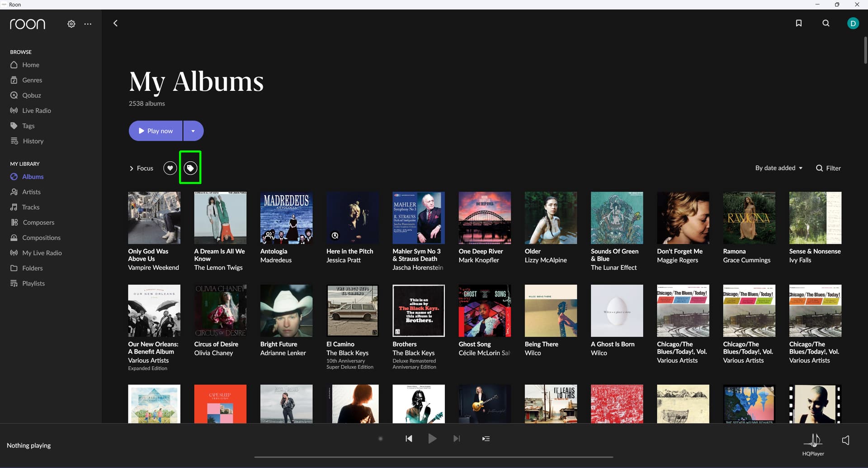Select Albums in My Library
This screenshot has height=468, width=868.
click(27, 177)
